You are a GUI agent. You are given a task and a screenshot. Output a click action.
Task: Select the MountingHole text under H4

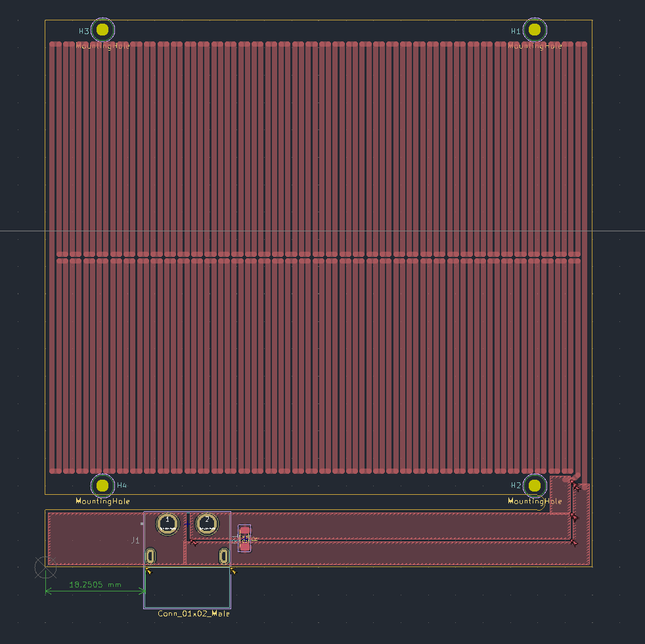pyautogui.click(x=102, y=501)
